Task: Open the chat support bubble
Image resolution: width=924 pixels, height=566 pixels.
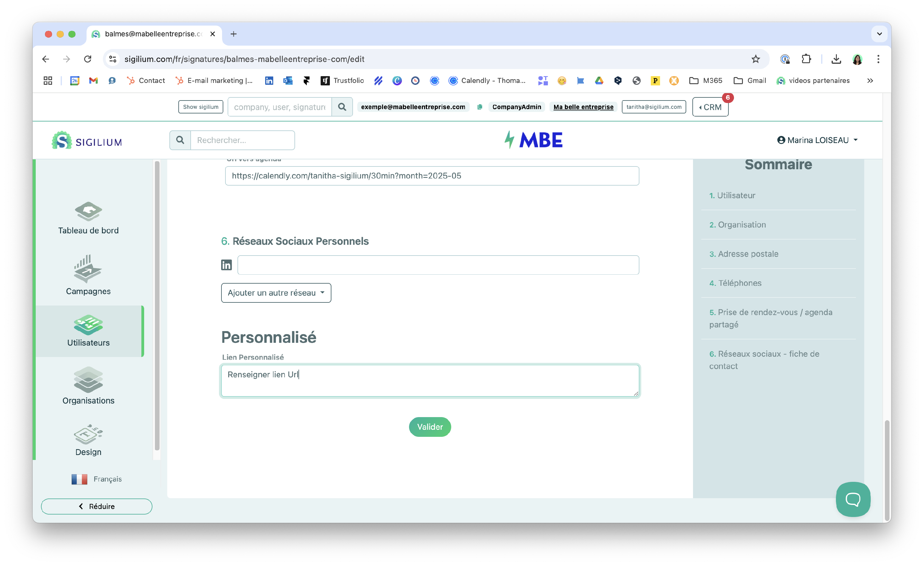Action: [853, 499]
